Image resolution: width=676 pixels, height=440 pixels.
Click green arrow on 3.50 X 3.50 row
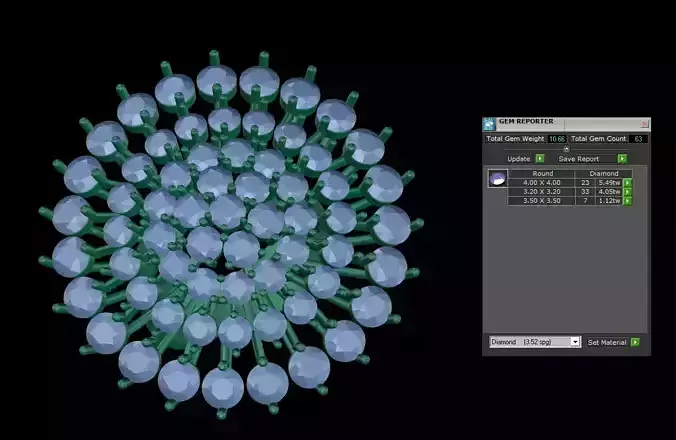627,201
